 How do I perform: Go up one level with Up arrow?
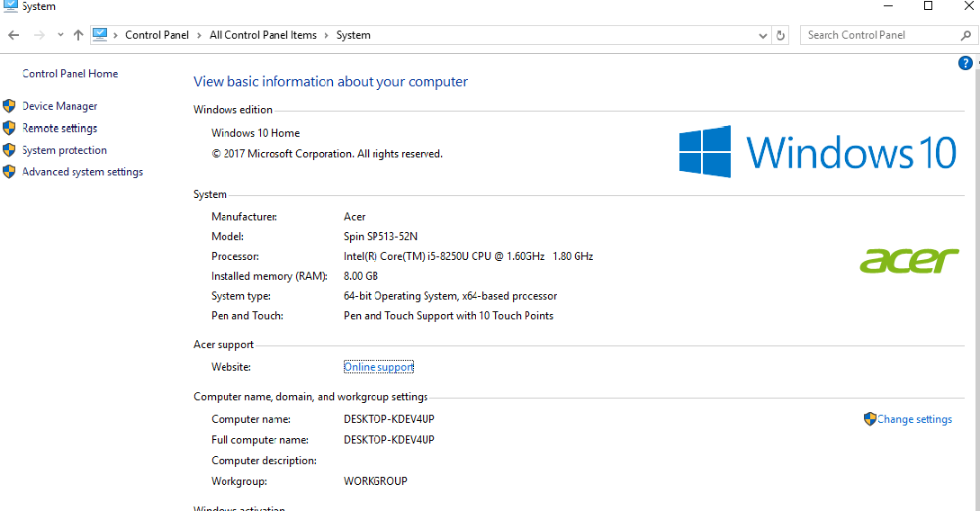78,35
